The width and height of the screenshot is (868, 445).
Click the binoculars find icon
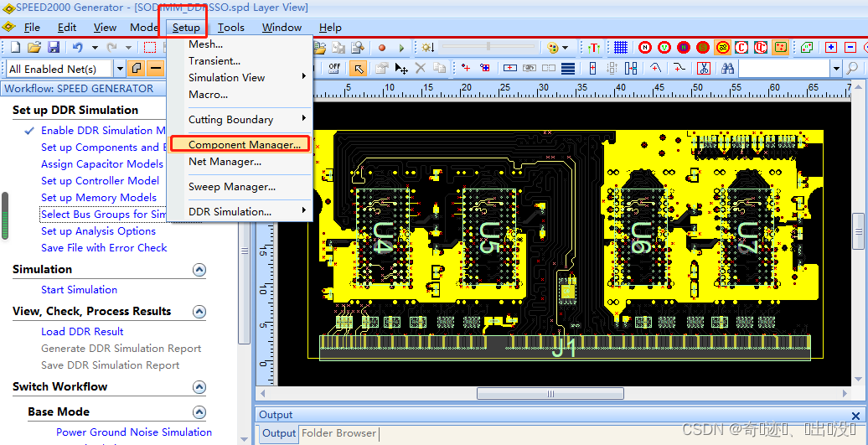727,69
